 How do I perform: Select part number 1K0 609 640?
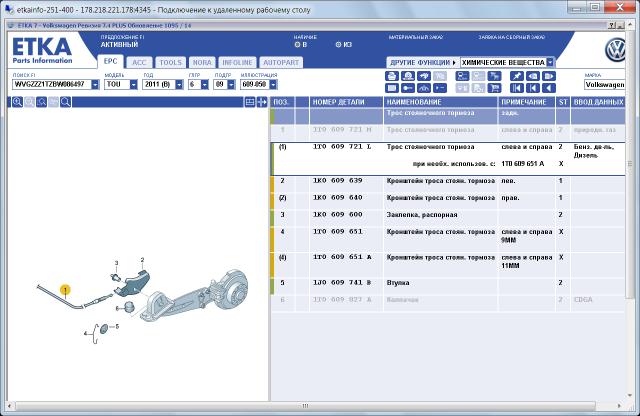point(338,198)
